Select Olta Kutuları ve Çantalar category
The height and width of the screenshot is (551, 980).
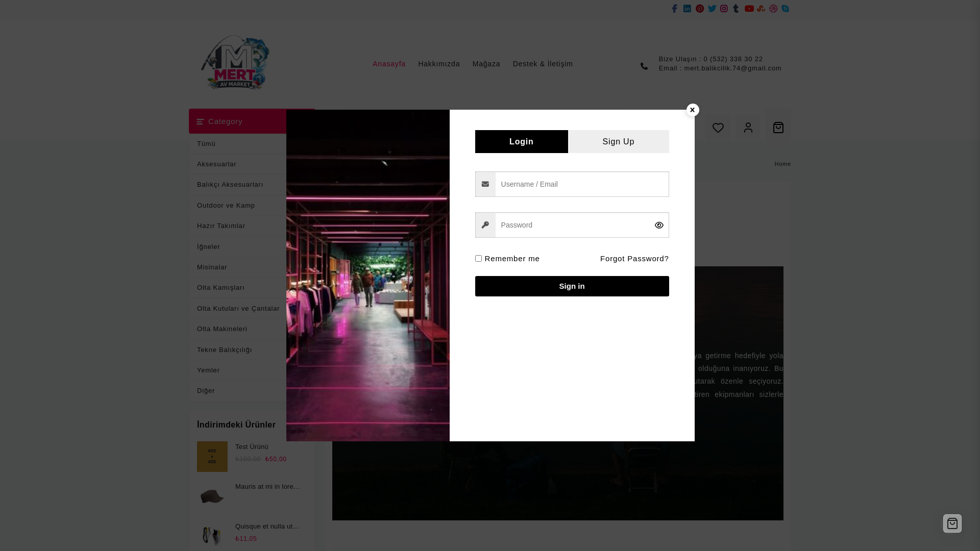click(x=238, y=309)
